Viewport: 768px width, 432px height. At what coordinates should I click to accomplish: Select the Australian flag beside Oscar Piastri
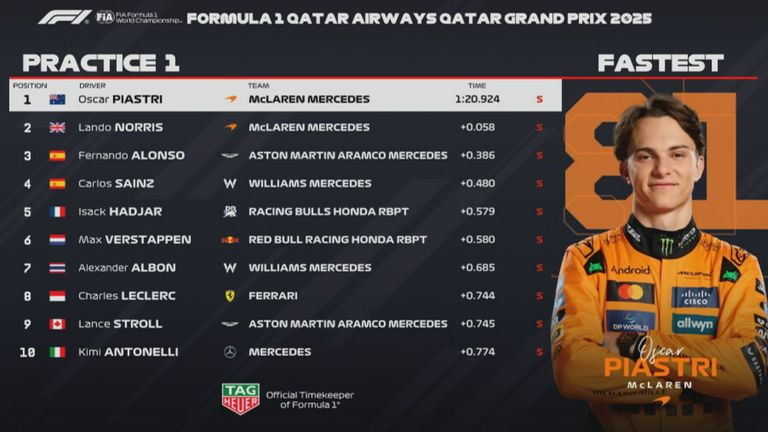point(57,99)
